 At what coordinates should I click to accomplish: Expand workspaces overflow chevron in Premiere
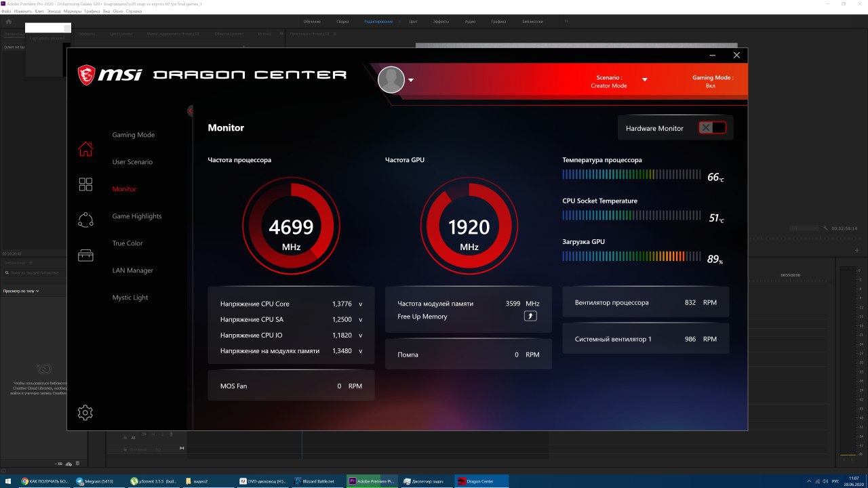[566, 22]
